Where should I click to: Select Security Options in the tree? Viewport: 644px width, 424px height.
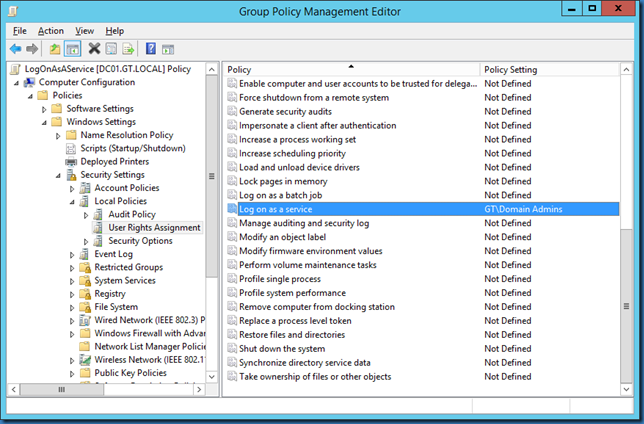(140, 241)
